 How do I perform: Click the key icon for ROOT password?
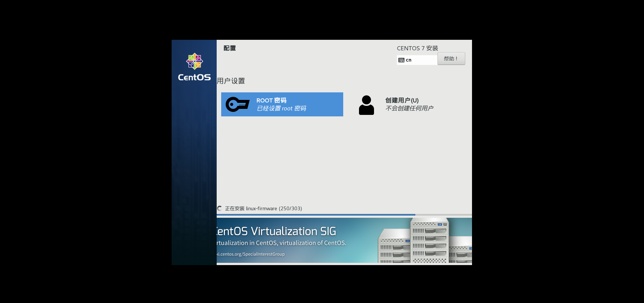click(237, 104)
